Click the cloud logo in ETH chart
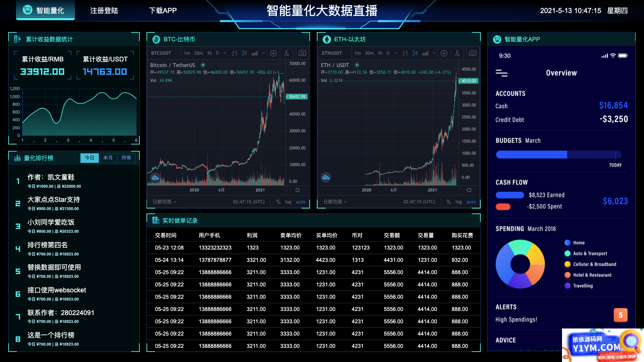644x362 pixels. coord(326,177)
